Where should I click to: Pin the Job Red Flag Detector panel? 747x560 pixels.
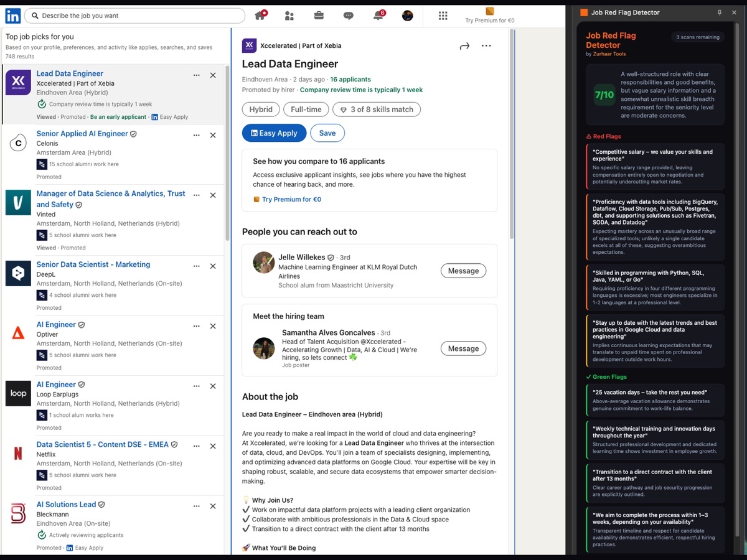coord(720,12)
